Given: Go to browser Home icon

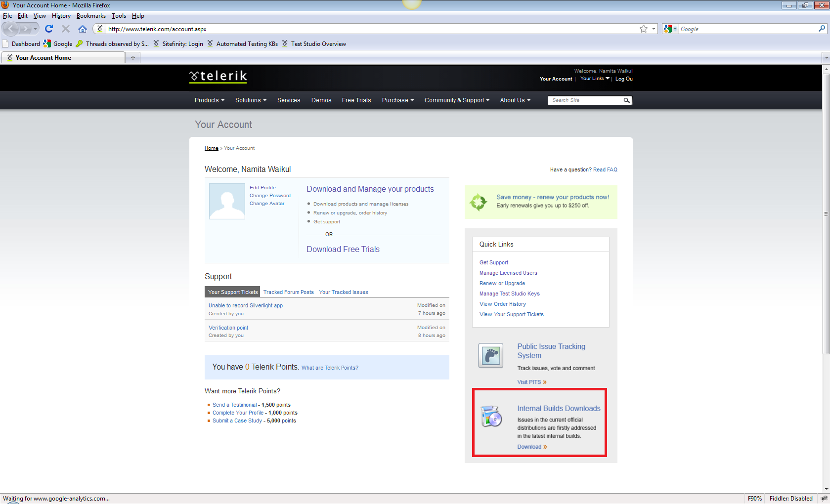Looking at the screenshot, I should click(x=83, y=29).
